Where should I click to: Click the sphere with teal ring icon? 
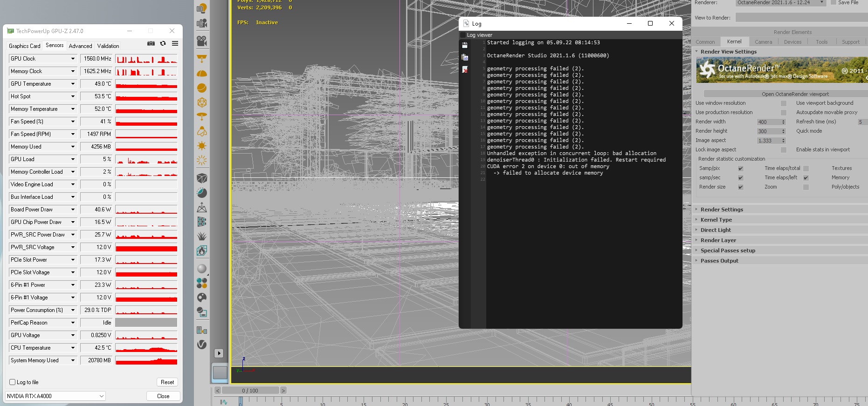point(202,193)
